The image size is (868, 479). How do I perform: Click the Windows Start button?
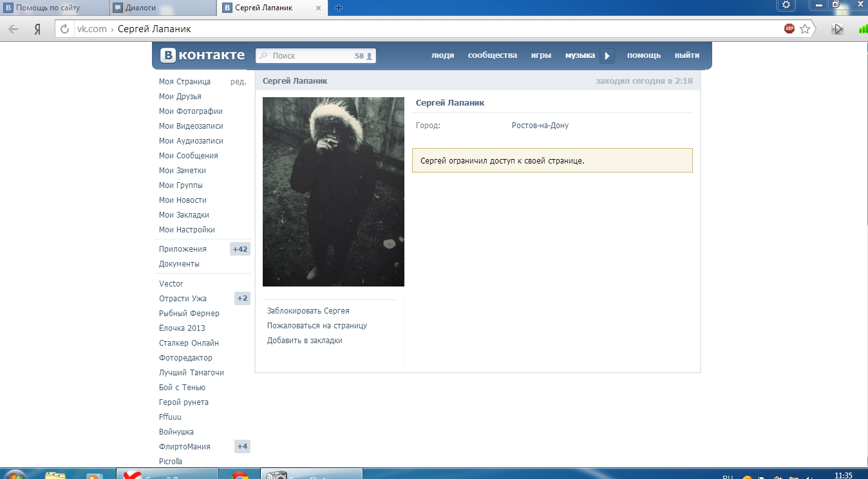14,475
